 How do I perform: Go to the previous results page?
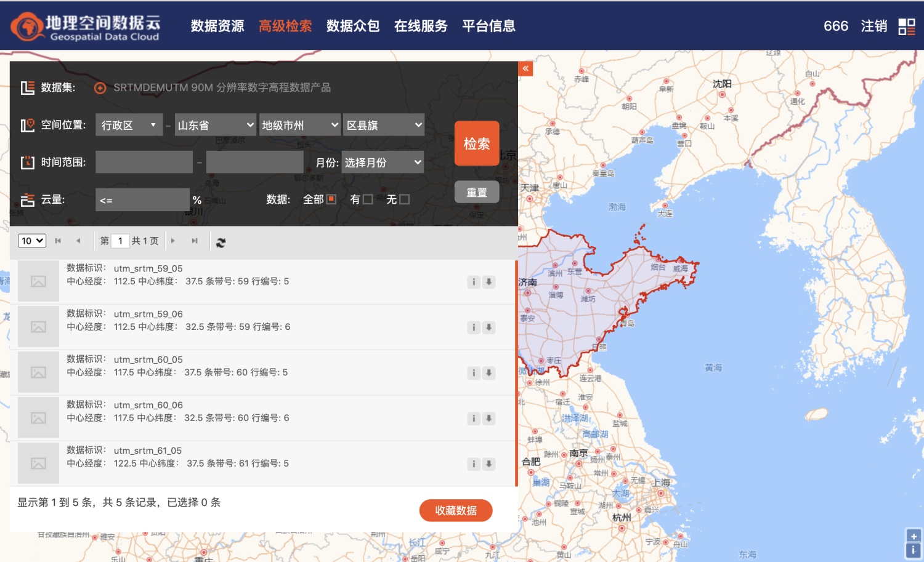[x=78, y=241]
